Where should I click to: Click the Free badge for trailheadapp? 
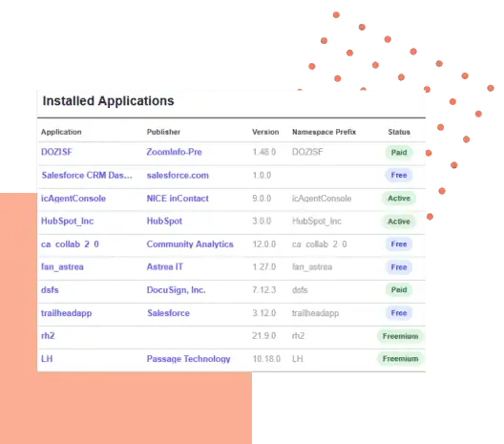coord(399,313)
